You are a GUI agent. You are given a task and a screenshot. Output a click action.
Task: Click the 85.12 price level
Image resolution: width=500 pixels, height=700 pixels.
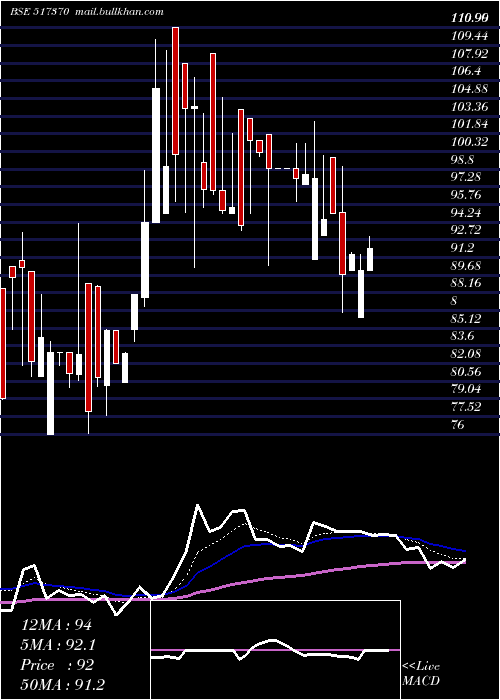(x=466, y=319)
